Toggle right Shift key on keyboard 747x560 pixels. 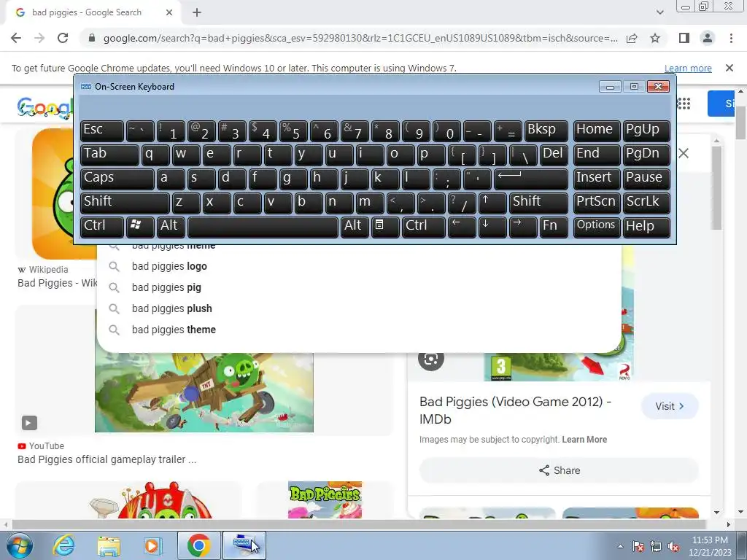538,203
